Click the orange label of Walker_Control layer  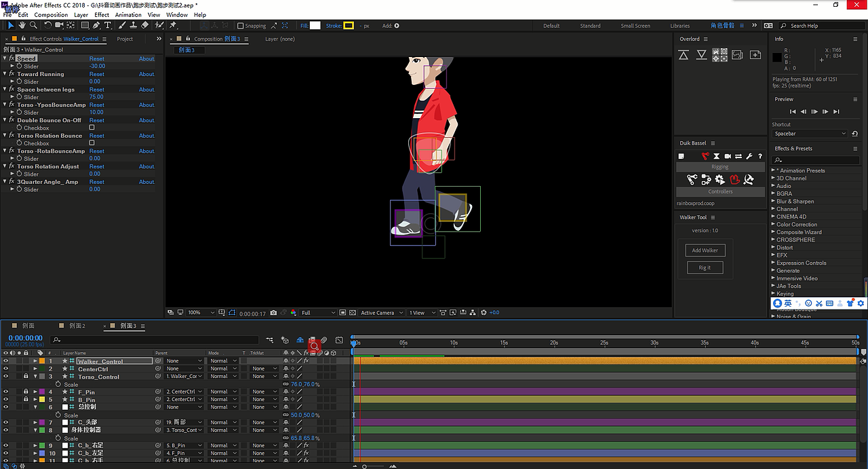pyautogui.click(x=41, y=361)
